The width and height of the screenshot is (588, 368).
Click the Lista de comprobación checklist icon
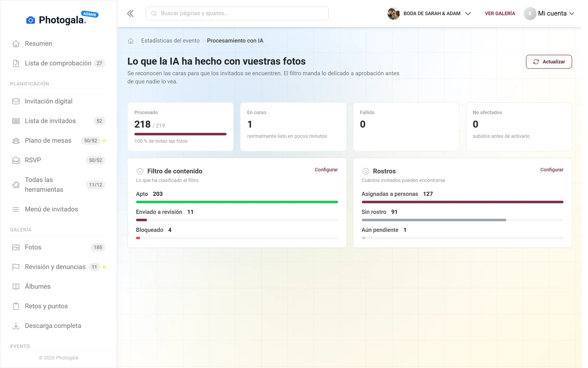16,63
